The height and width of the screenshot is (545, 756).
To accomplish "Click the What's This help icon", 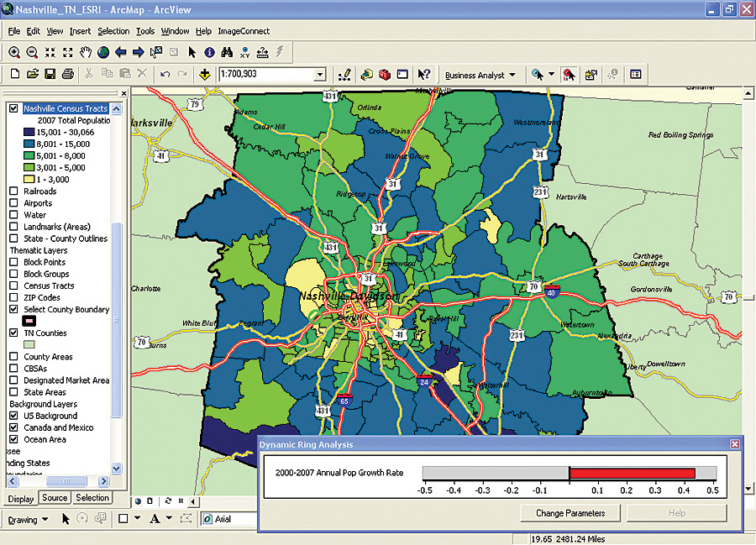I will (424, 74).
